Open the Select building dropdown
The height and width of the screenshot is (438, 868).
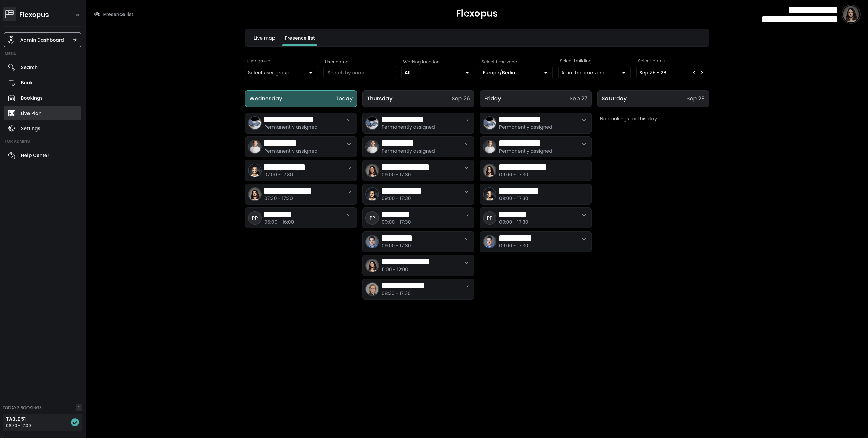click(x=594, y=73)
